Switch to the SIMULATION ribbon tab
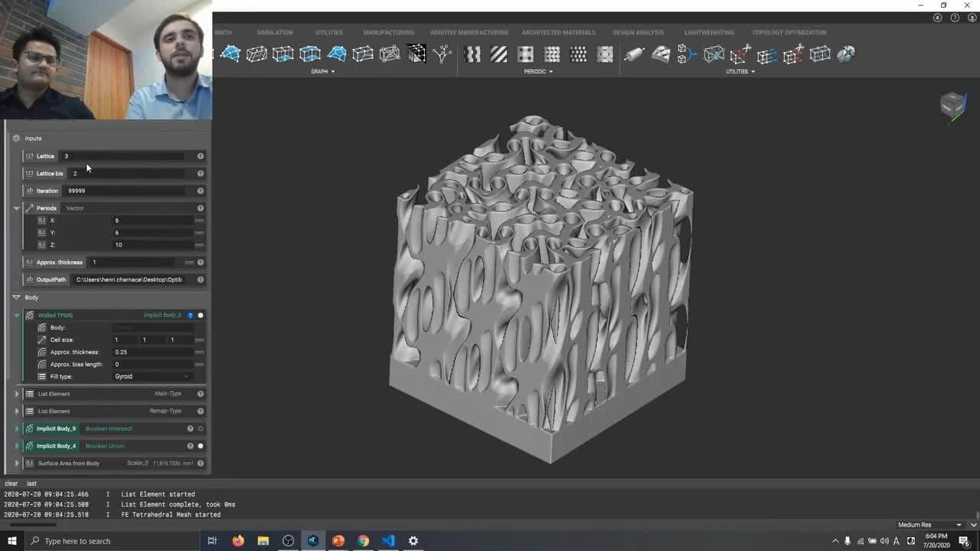This screenshot has width=980, height=551. (x=273, y=32)
